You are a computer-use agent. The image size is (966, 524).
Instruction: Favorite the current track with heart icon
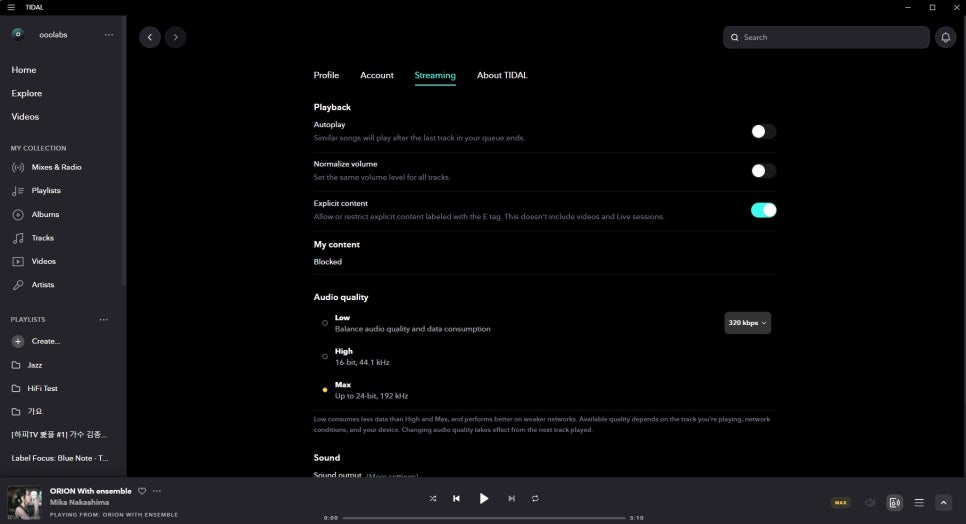coord(142,491)
